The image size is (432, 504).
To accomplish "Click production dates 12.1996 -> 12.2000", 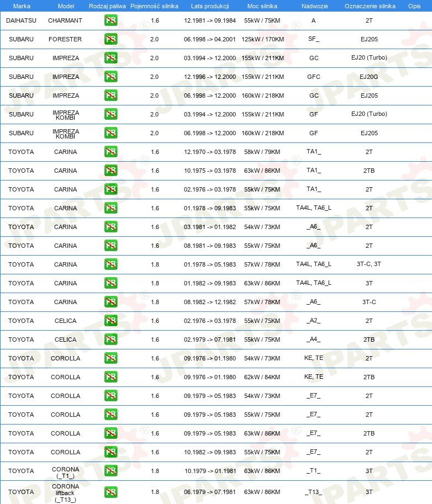I will click(210, 77).
